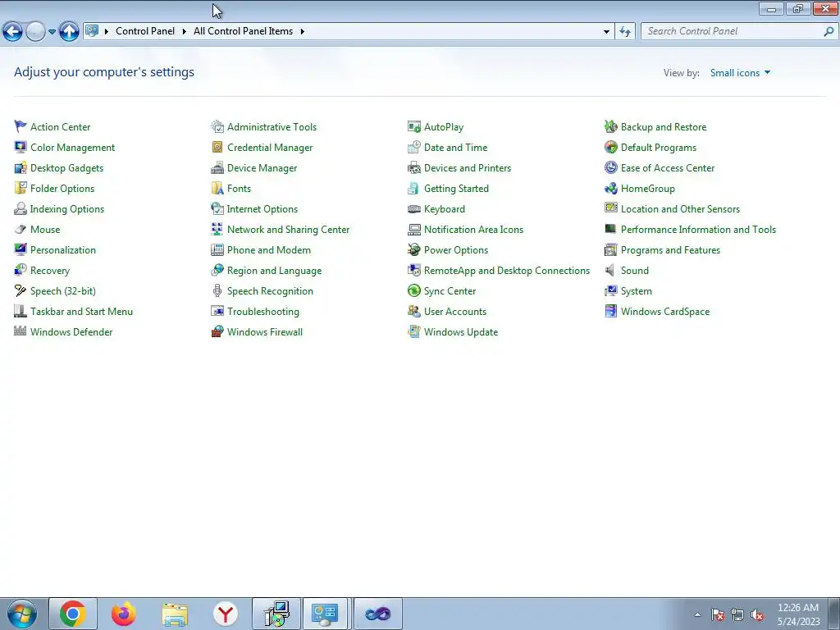Open Personalization settings link
The image size is (840, 630).
[x=62, y=249]
